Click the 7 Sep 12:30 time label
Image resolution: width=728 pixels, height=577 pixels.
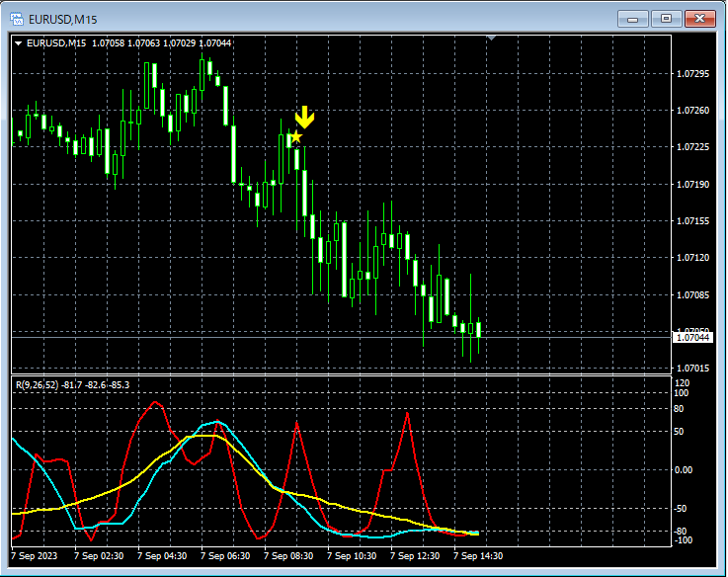tap(415, 555)
